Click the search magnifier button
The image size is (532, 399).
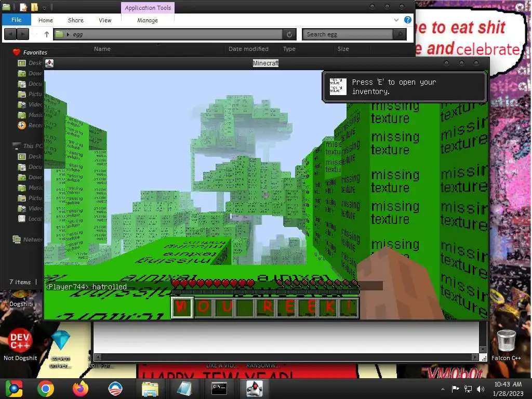tap(400, 34)
